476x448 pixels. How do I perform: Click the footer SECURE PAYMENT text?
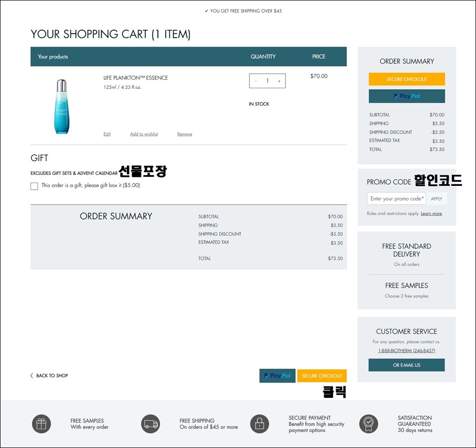click(x=309, y=418)
